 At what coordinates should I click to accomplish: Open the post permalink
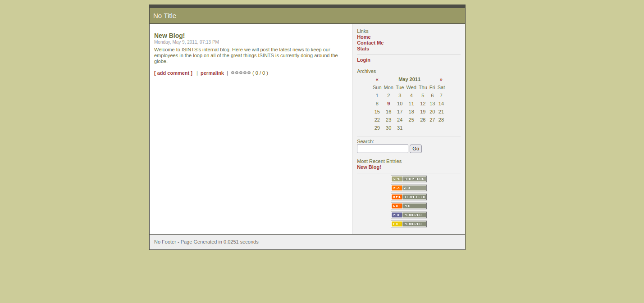212,73
